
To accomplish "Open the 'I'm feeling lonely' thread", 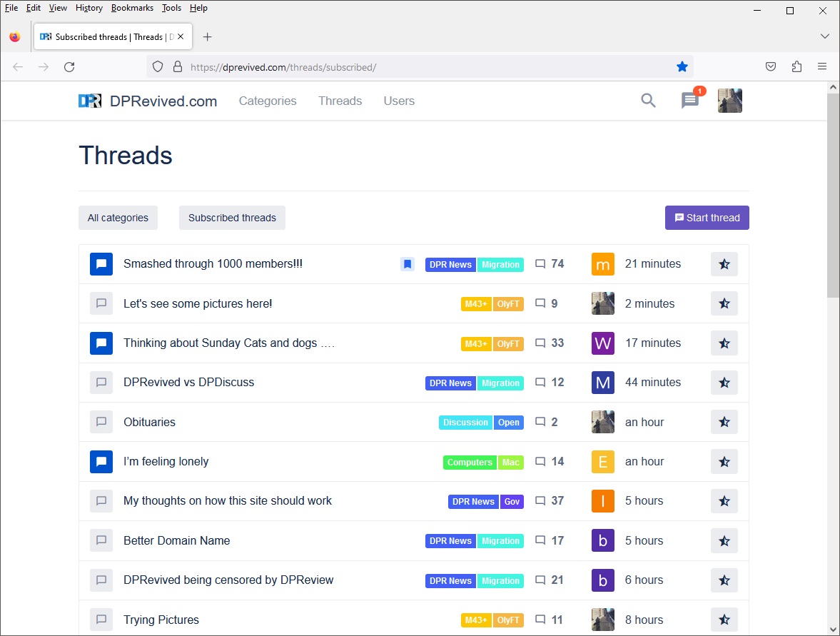I will pos(166,461).
